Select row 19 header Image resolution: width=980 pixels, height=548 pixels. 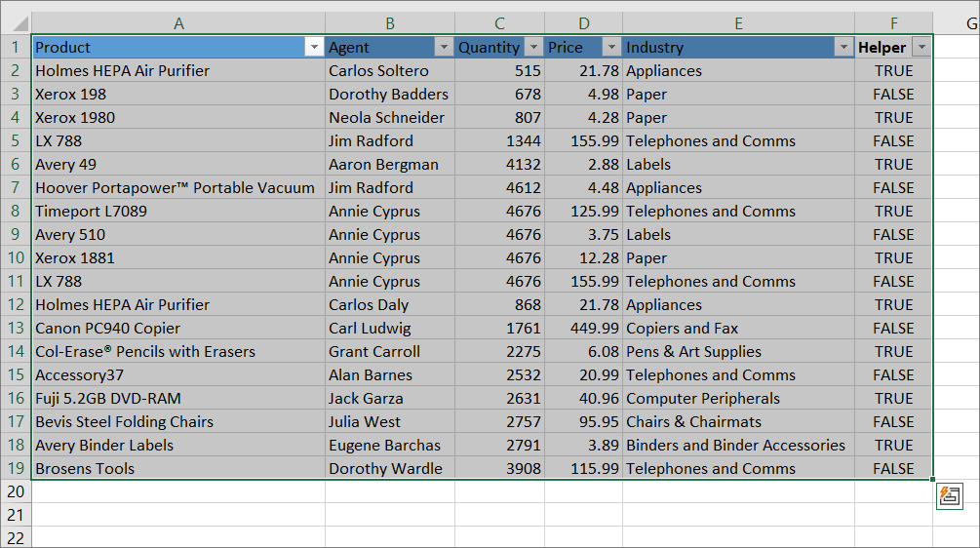coord(16,469)
